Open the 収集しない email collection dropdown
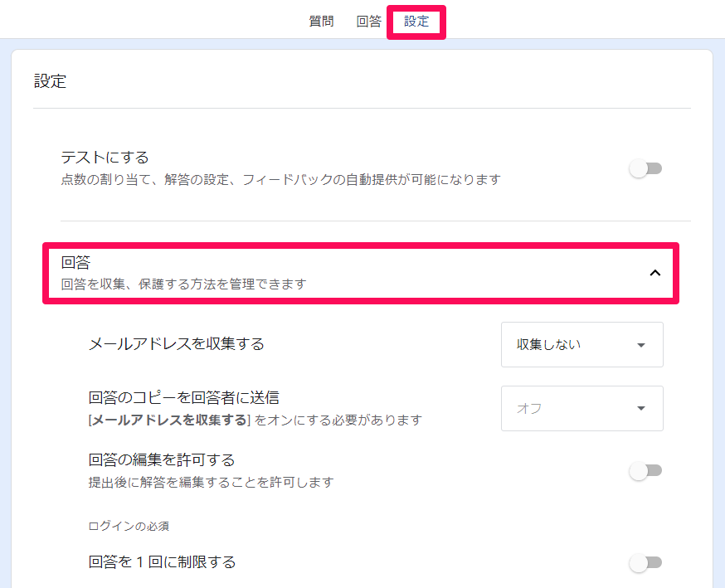Viewport: 725px width, 588px height. [582, 344]
